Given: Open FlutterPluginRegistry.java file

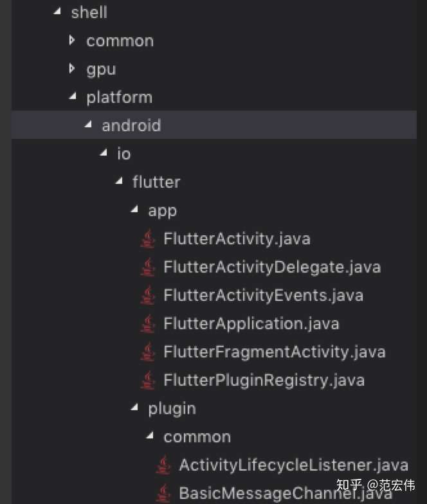Looking at the screenshot, I should (264, 381).
